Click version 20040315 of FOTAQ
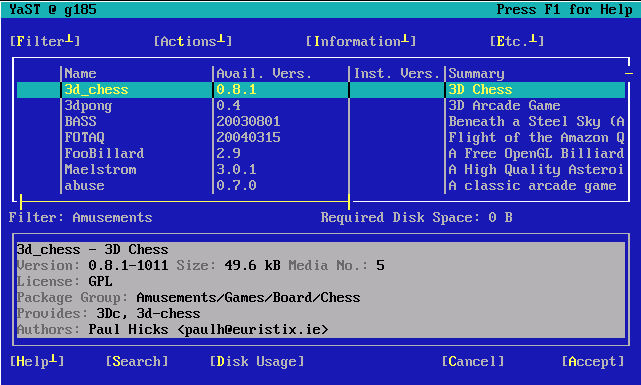This screenshot has width=641, height=385. (248, 137)
